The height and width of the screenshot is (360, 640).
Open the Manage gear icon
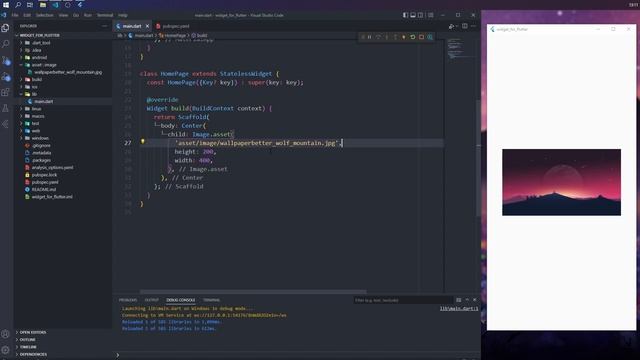pos(5,350)
